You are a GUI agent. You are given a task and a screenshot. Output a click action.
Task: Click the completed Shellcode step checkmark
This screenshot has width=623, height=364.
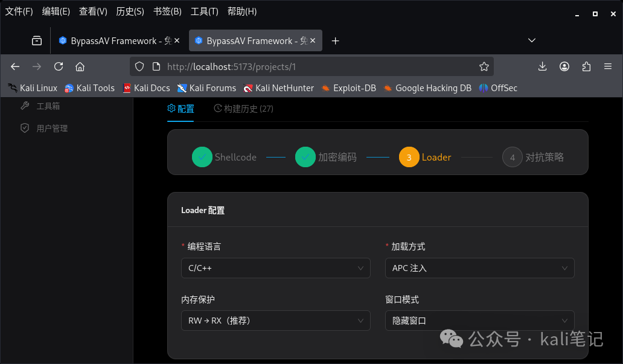202,157
